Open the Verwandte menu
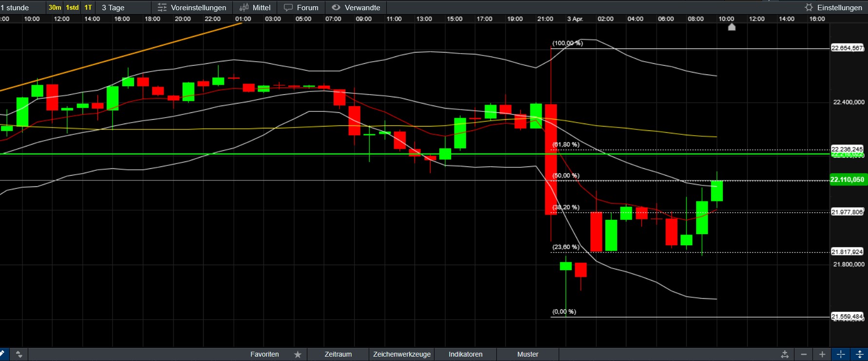 [x=356, y=7]
